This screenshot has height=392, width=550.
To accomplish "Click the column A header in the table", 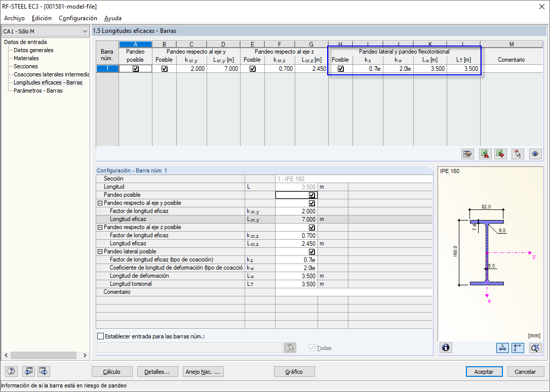I will click(x=135, y=45).
